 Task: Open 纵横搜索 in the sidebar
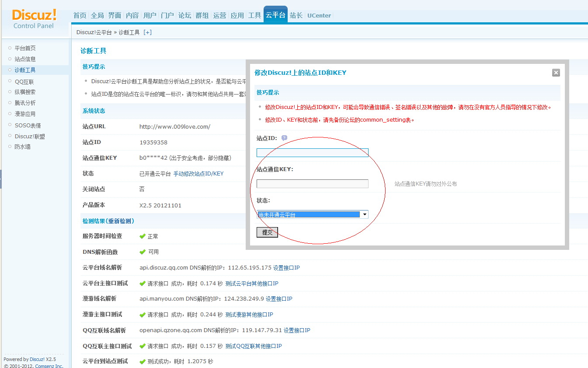[x=25, y=92]
